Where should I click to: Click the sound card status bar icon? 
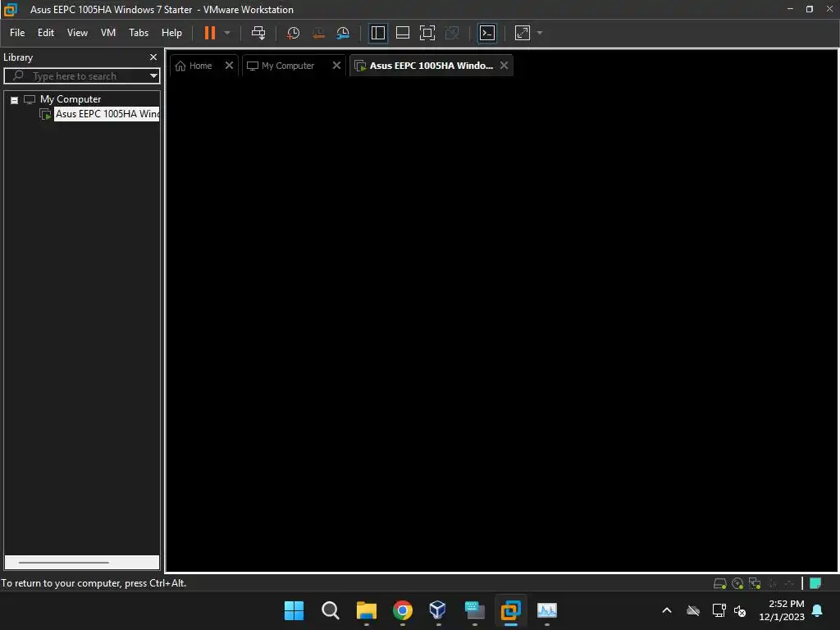click(x=772, y=583)
